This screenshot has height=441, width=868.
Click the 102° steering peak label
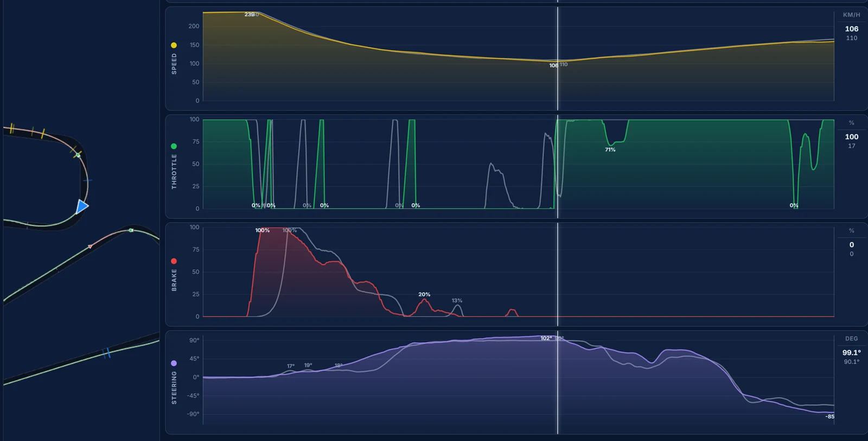(x=546, y=338)
